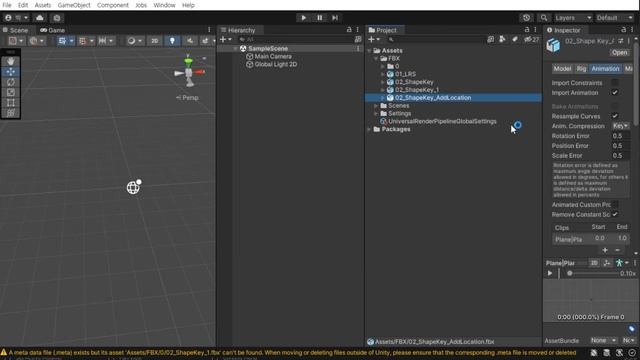Select the Move tool in the scene toolbar
The height and width of the screenshot is (360, 640).
click(x=11, y=72)
